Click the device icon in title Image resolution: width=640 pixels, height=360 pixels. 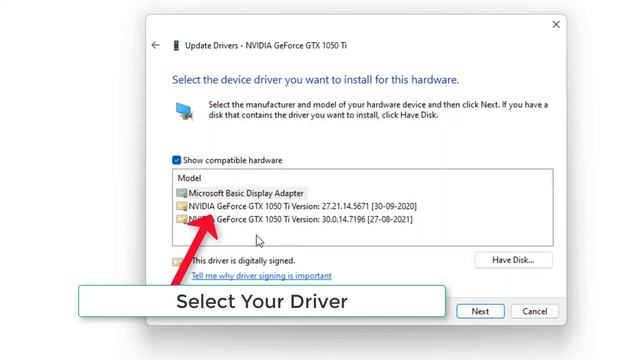176,45
